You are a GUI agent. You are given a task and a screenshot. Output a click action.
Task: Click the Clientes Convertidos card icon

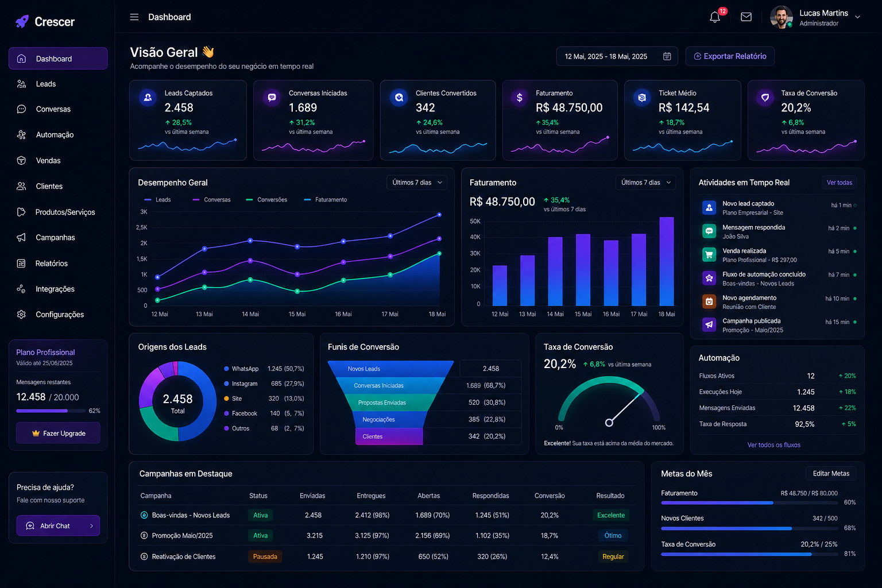tap(399, 98)
